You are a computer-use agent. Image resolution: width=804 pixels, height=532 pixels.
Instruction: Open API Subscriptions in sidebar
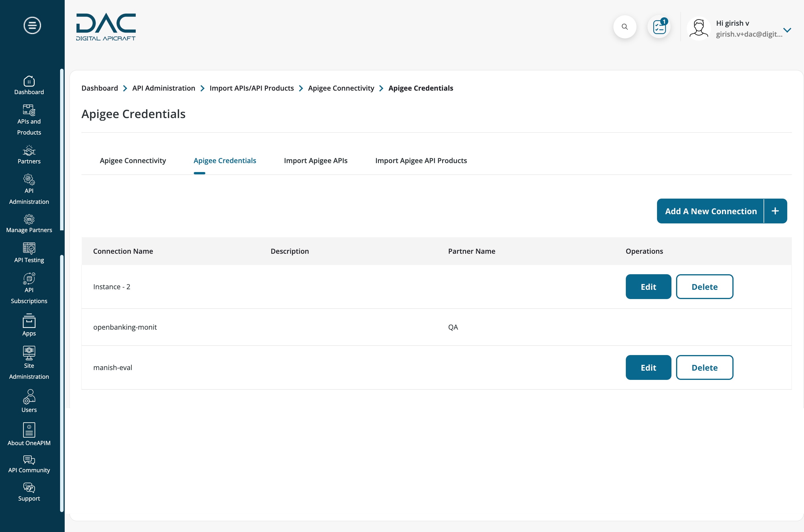click(x=29, y=288)
